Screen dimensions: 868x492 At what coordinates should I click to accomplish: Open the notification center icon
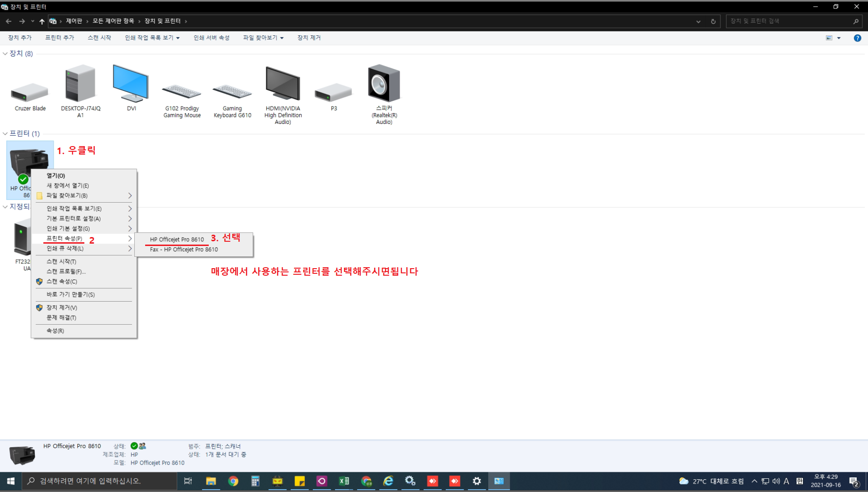pos(854,481)
